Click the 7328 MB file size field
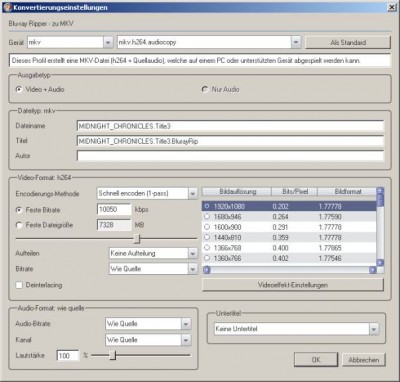Image resolution: width=400 pixels, height=382 pixels. tap(114, 225)
